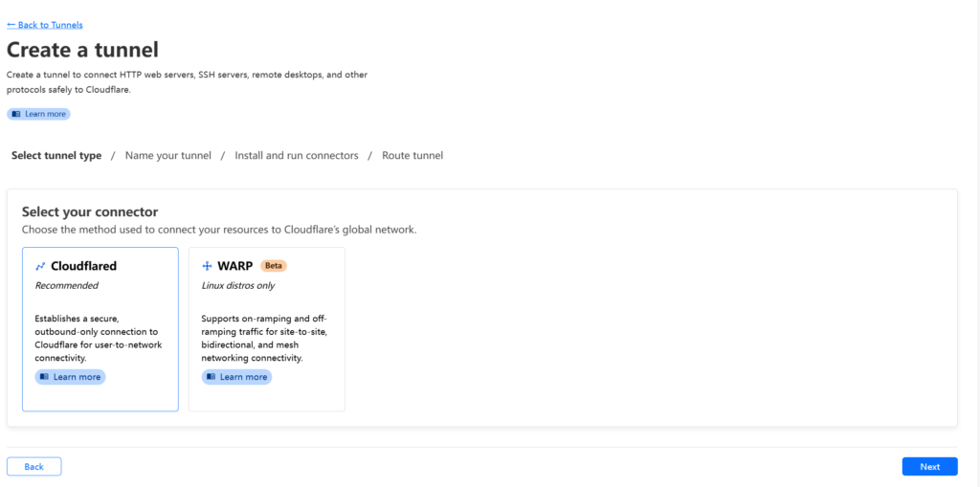The image size is (980, 487).
Task: Switch to the Route tunnel step
Action: pos(412,156)
